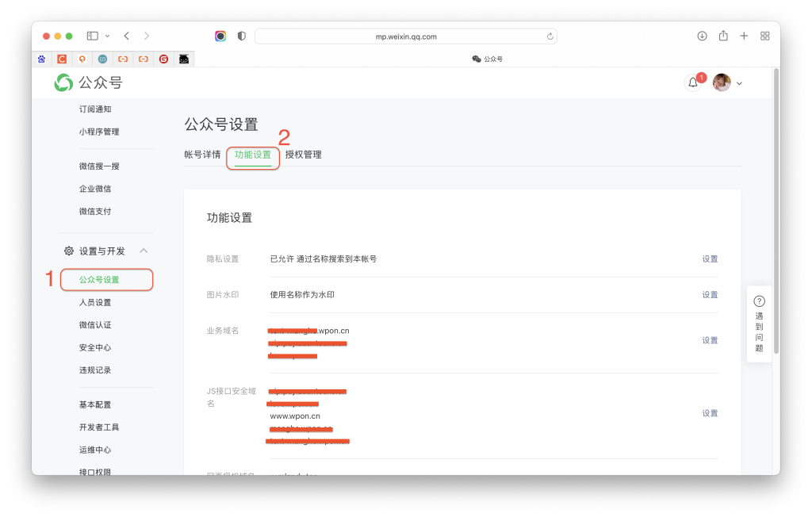Click 设置 link for JS接口安全域名

pos(710,413)
